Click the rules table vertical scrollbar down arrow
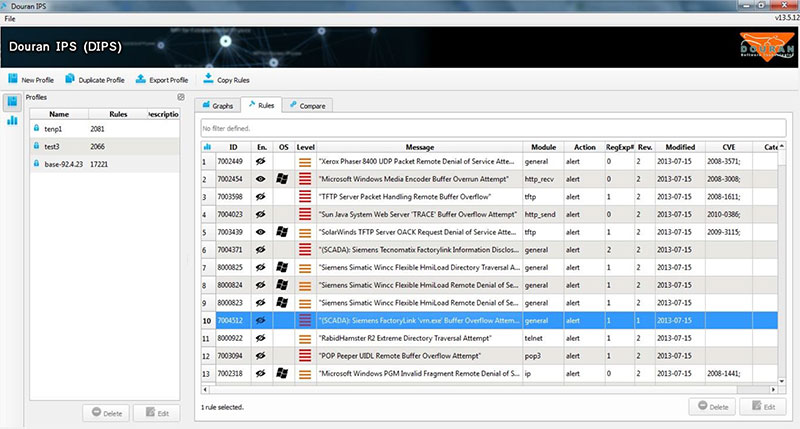This screenshot has width=800, height=429. (782, 381)
